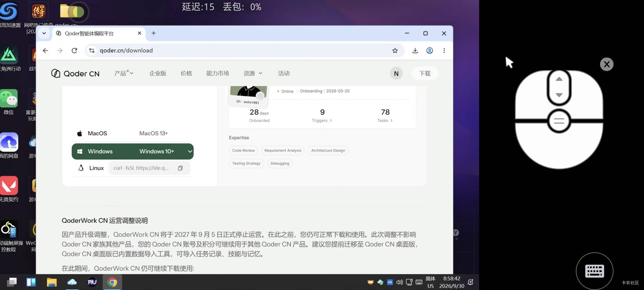
Task: Download the Windows version
Action: (x=132, y=151)
